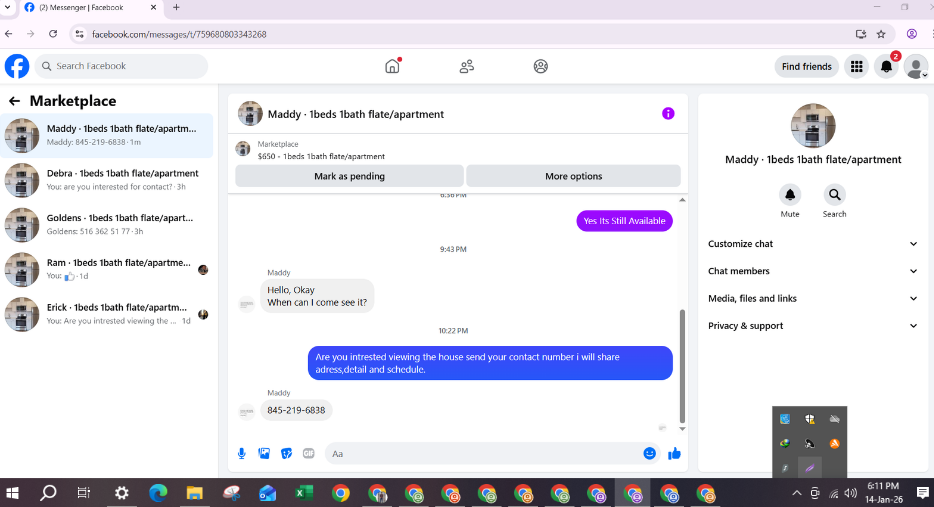Open the Facebook menu grid icon
934x507 pixels.
[857, 66]
